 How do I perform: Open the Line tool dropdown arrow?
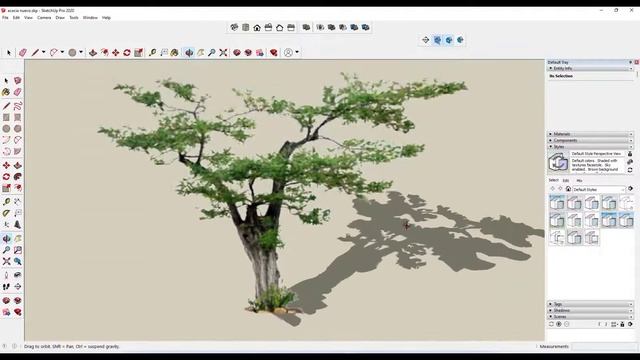click(x=43, y=52)
